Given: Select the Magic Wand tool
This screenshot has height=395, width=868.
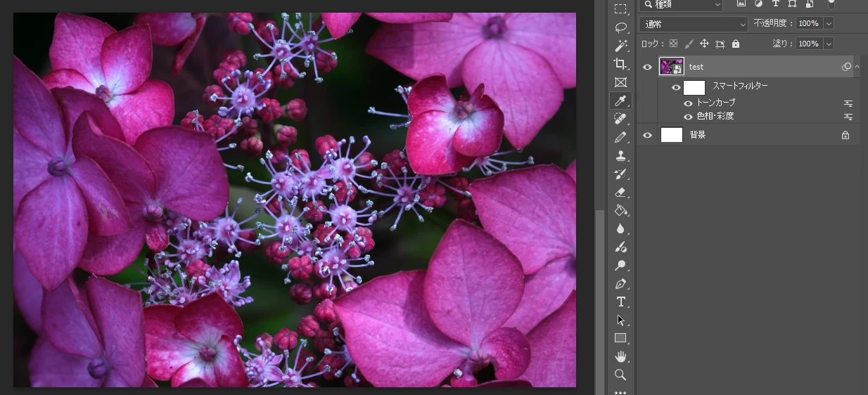Looking at the screenshot, I should coord(620,46).
